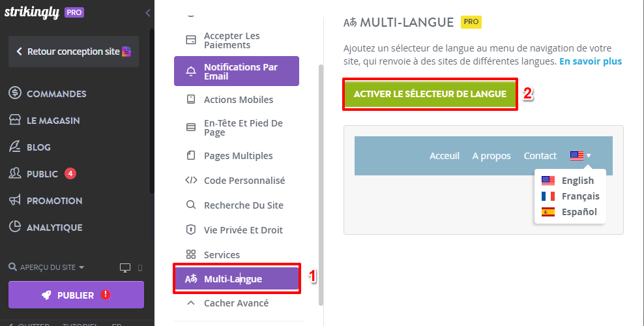
Task: Open the Notifications Par Email settings
Action: [x=237, y=71]
